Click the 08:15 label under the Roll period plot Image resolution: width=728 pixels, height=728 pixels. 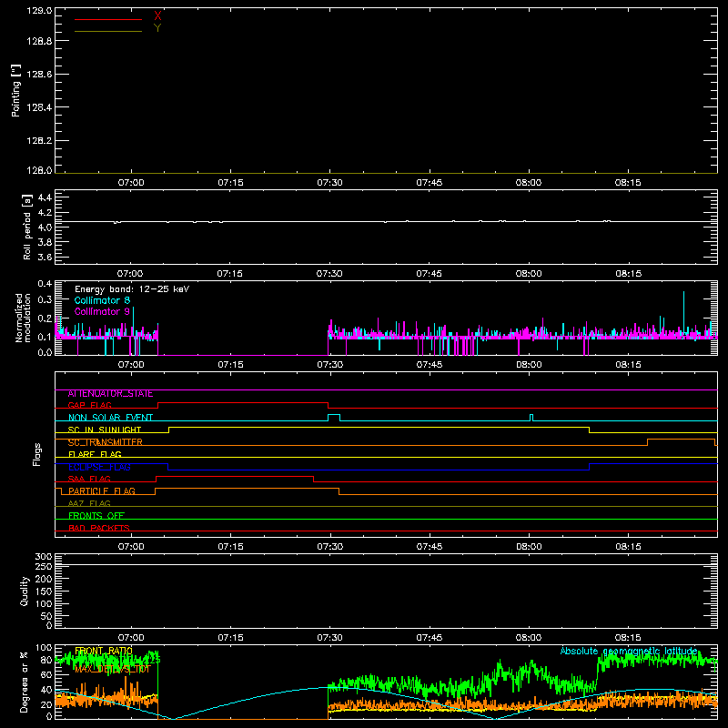coord(628,274)
